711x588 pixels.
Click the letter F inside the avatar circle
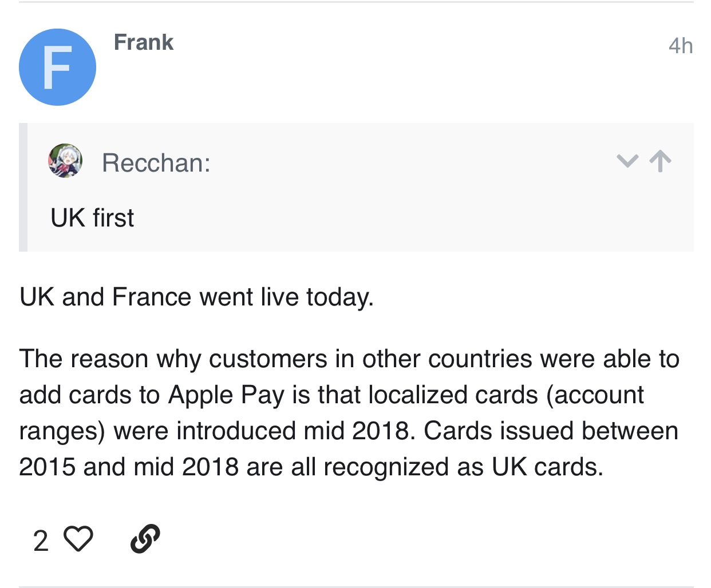[x=57, y=67]
